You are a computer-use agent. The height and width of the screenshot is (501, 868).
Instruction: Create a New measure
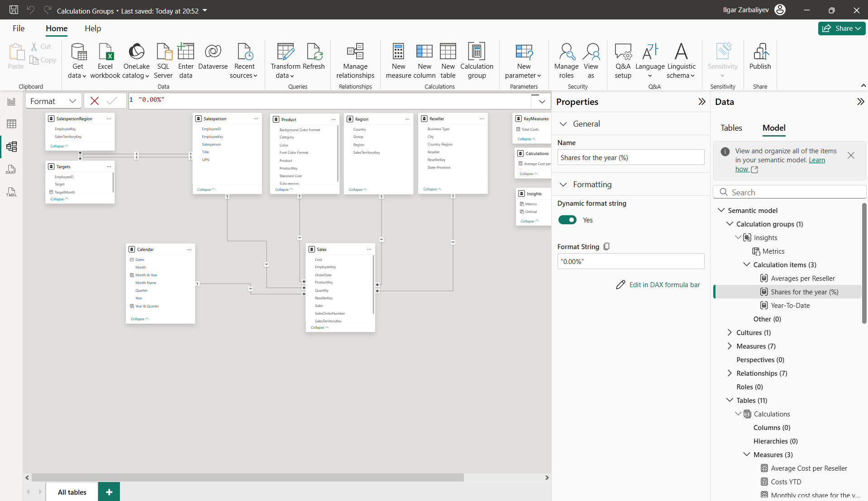coord(398,61)
